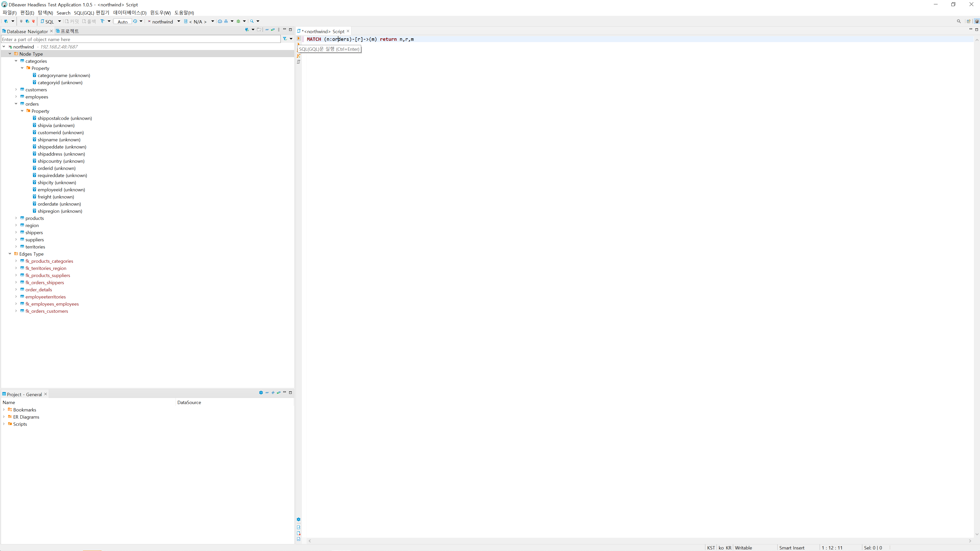Click Collapse All icon in Database Navigator
The height and width of the screenshot is (551, 980).
coord(267,30)
